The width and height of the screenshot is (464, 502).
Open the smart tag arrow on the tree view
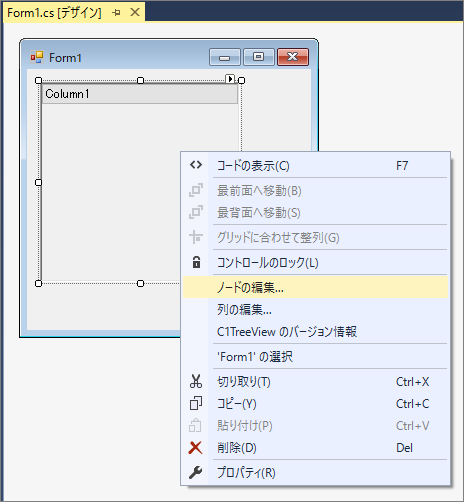coord(230,79)
